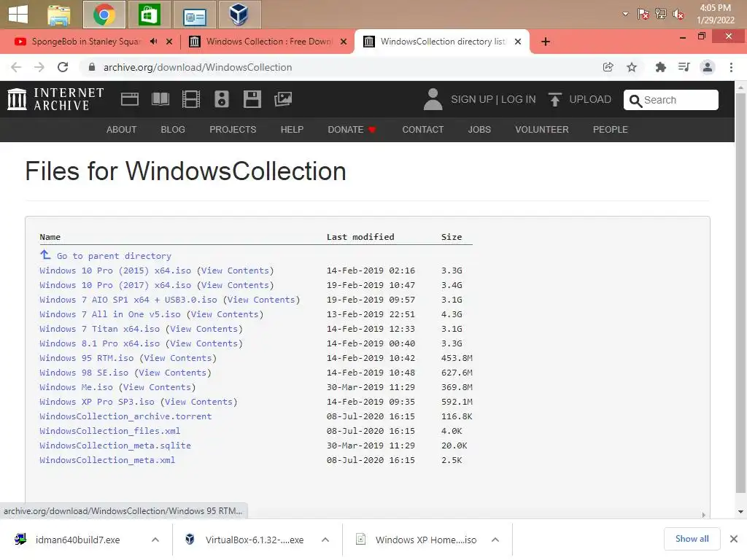Open the Chrome extensions puzzle icon
747x560 pixels.
[660, 67]
